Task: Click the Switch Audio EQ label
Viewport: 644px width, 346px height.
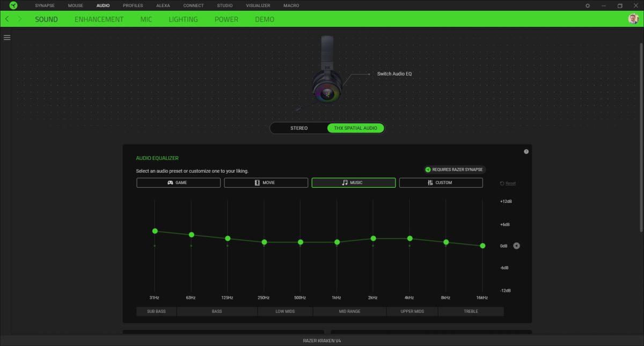Action: pyautogui.click(x=394, y=74)
